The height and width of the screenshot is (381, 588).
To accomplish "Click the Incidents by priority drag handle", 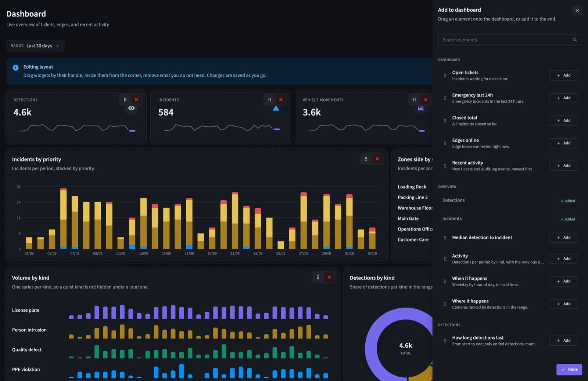I will (x=366, y=159).
